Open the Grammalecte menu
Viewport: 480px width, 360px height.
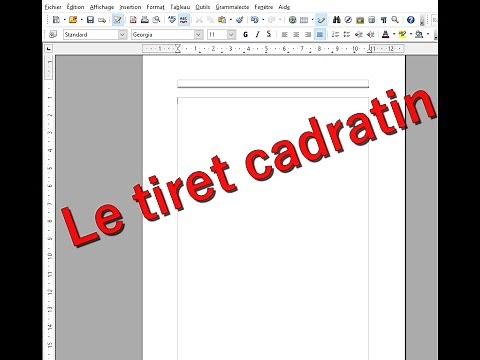tap(232, 7)
